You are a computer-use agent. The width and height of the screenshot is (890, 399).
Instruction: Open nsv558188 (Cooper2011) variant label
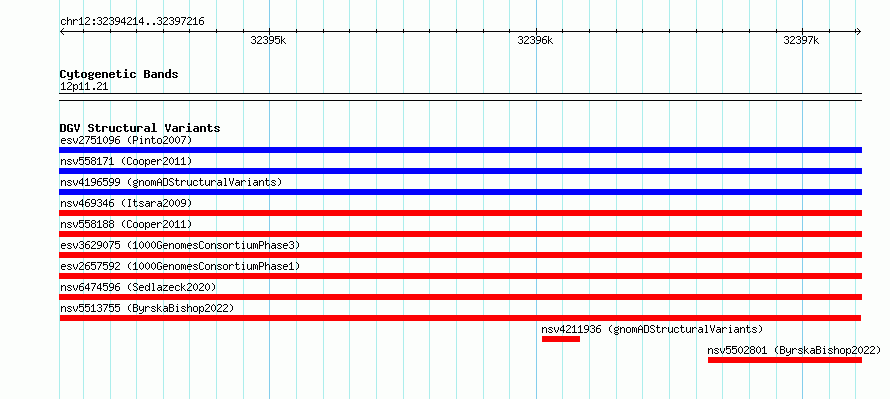(x=126, y=224)
